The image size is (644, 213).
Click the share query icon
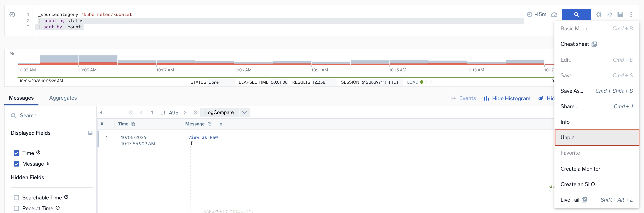(609, 14)
